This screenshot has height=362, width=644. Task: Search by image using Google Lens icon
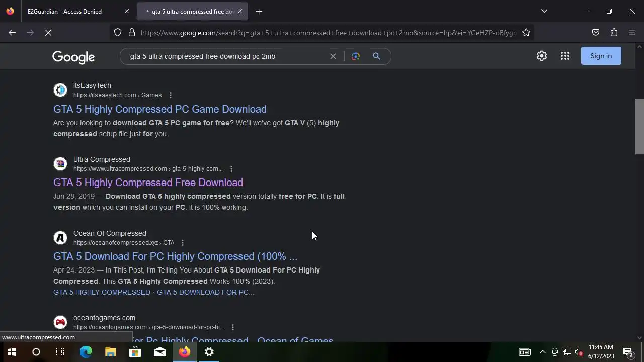tap(356, 56)
